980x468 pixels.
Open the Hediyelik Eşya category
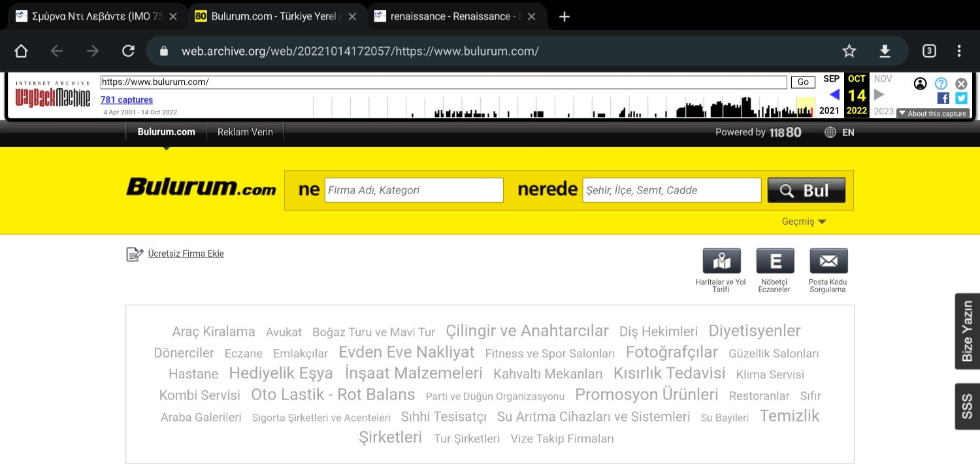click(281, 373)
